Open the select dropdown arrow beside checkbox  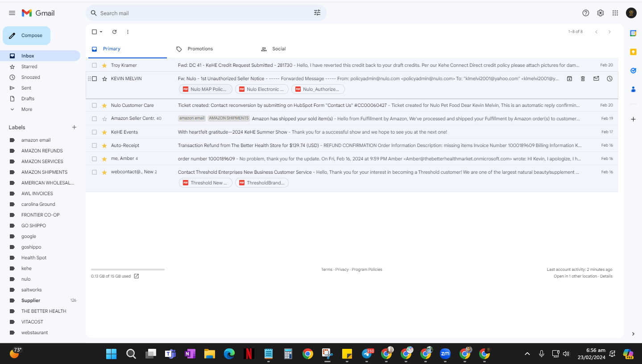click(x=101, y=32)
